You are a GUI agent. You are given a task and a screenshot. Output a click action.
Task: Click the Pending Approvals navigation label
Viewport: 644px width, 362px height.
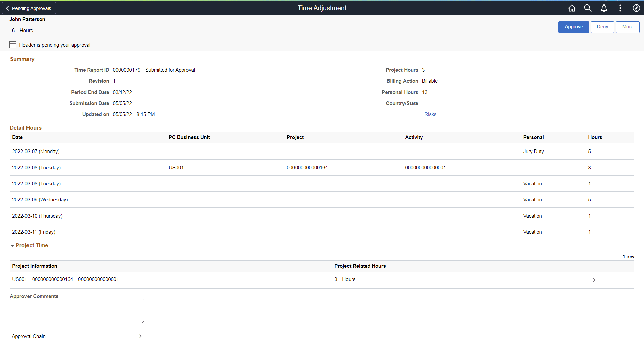point(32,8)
